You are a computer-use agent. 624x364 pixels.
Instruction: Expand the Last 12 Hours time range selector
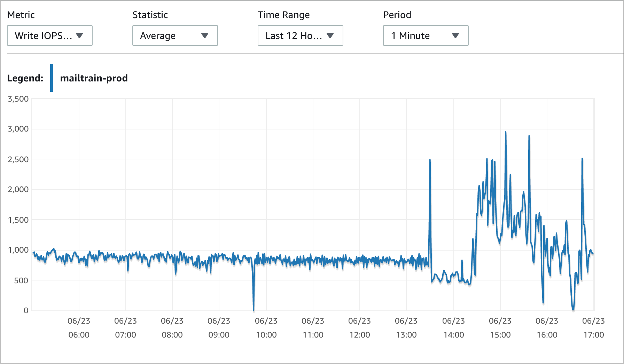300,35
